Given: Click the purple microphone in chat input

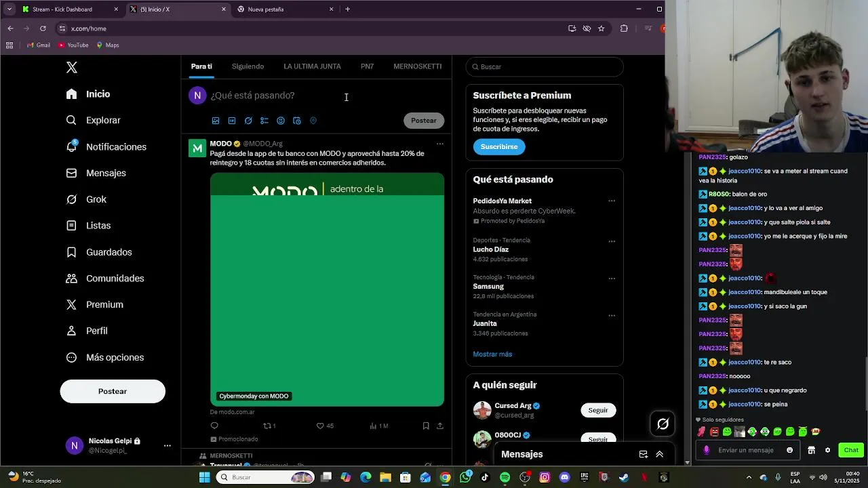Looking at the screenshot, I should pos(707,450).
